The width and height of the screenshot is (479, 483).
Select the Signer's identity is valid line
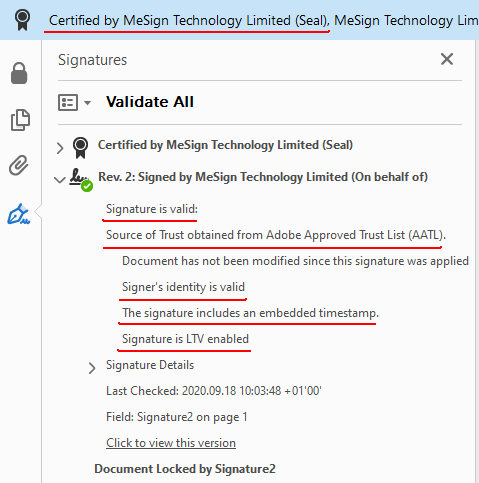183,287
